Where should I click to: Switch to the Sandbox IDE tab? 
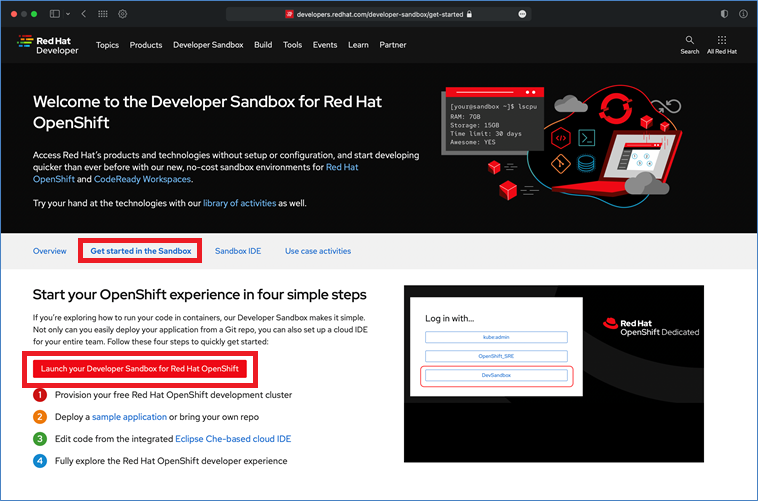point(238,251)
